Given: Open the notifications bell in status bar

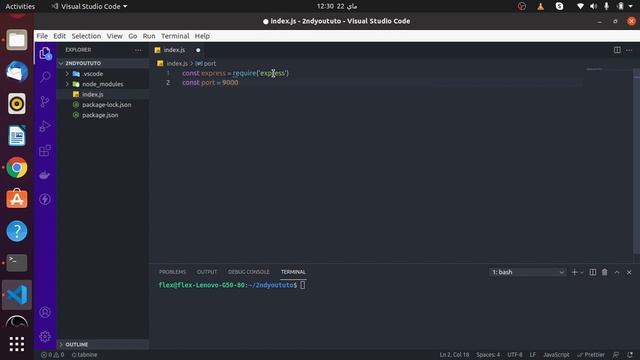Looking at the screenshot, I should (x=630, y=355).
